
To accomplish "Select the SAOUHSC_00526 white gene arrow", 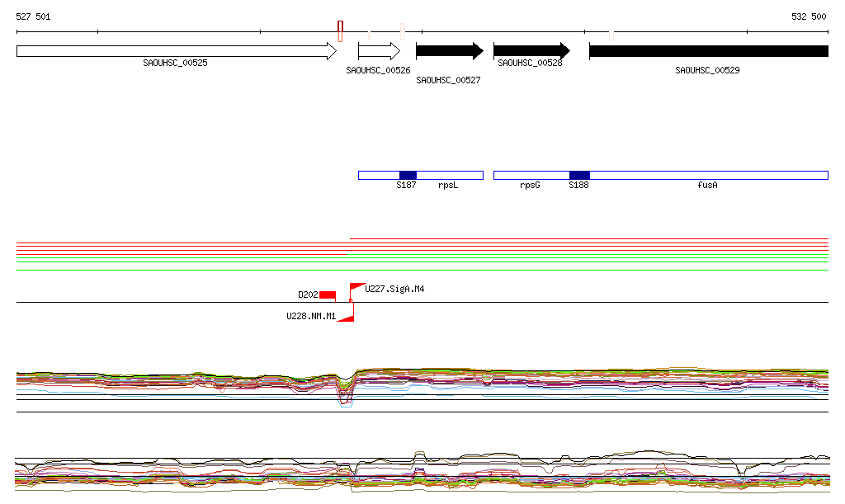I will [380, 51].
